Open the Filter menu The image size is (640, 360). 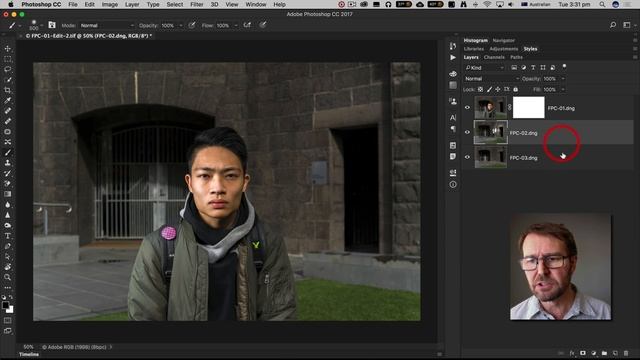pyautogui.click(x=197, y=4)
